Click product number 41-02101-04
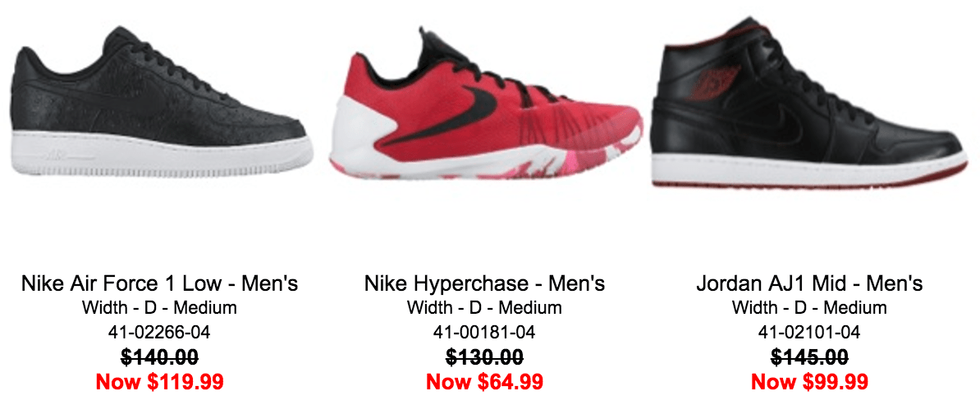The width and height of the screenshot is (980, 414). (809, 332)
